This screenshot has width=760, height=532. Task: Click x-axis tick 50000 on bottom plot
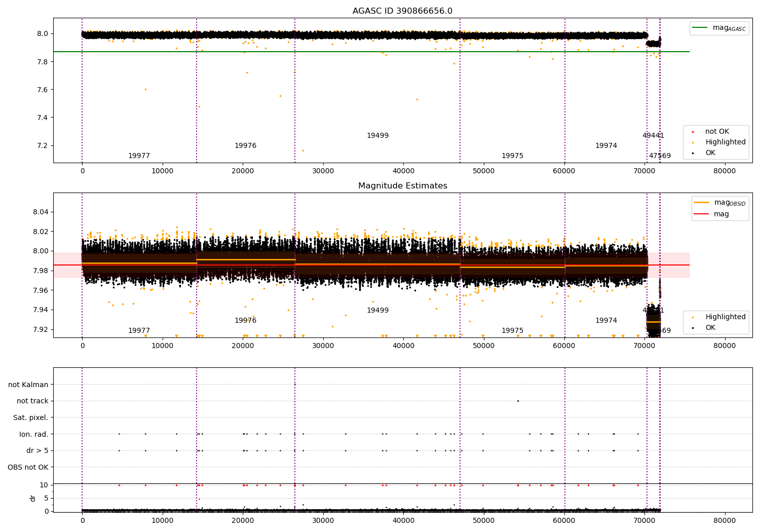484,520
